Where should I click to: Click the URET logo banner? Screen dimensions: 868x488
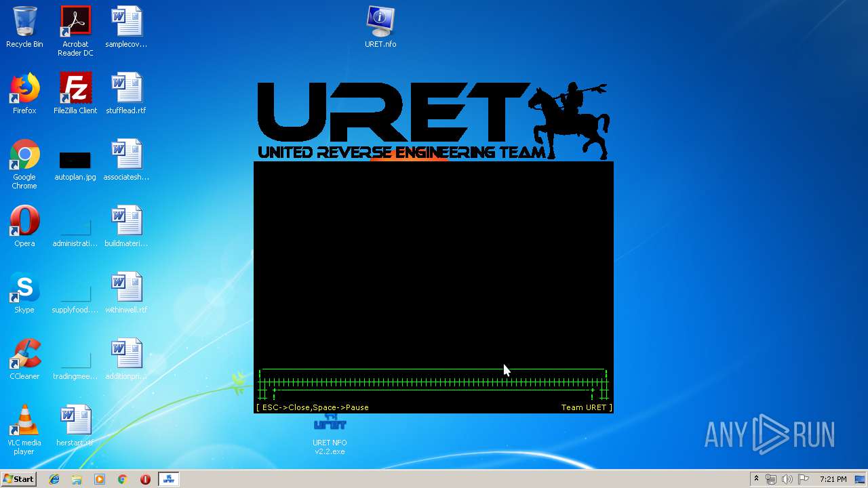(433, 121)
